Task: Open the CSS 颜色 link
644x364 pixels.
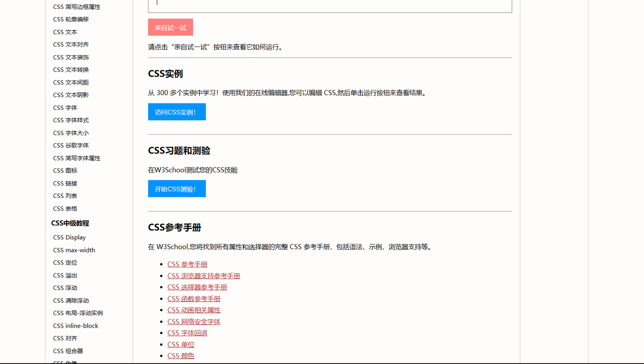Action: pos(181,355)
